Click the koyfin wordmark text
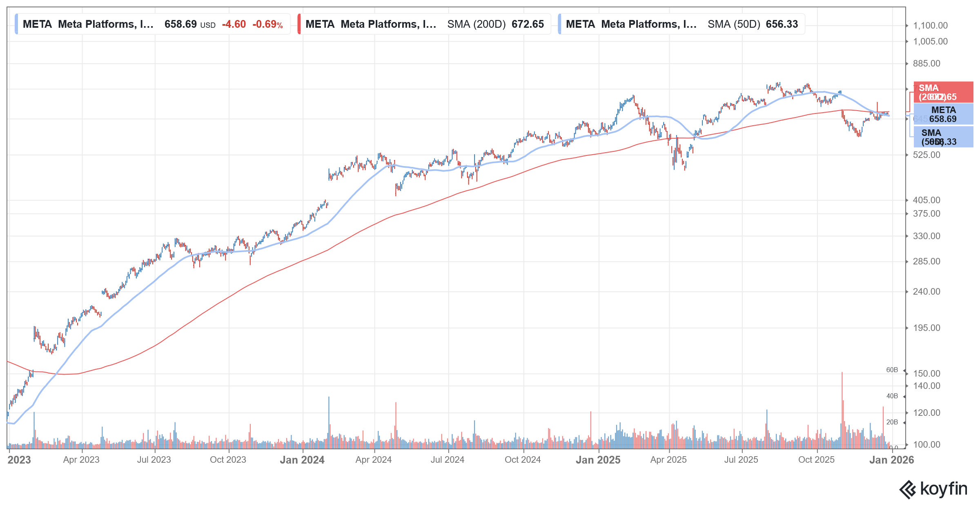The image size is (980, 506). tap(944, 488)
